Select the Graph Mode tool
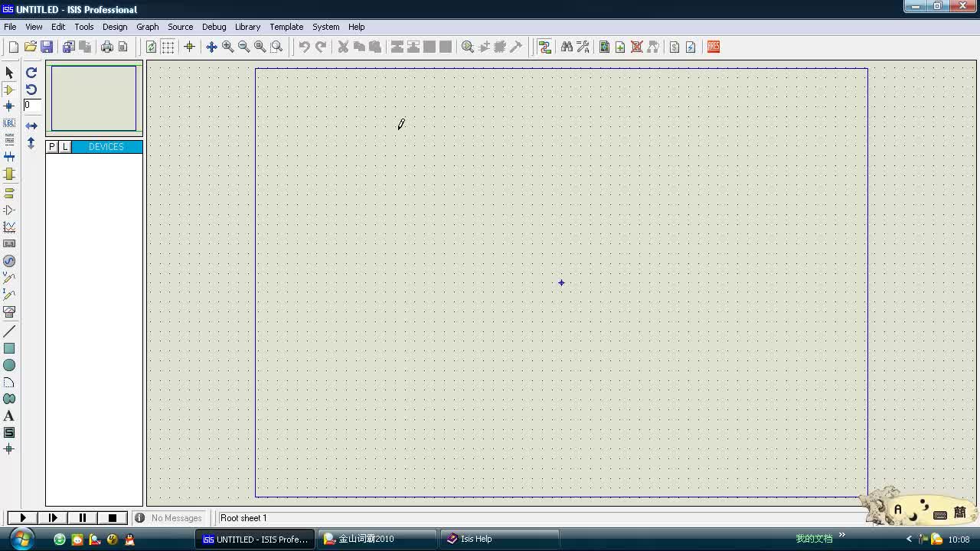Screen dimensions: 980x551 [x=9, y=227]
